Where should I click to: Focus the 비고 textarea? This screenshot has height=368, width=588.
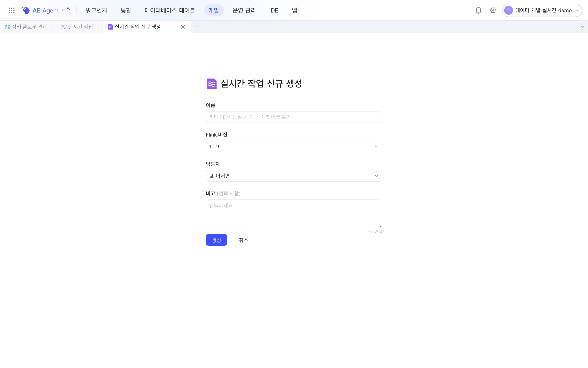294,214
